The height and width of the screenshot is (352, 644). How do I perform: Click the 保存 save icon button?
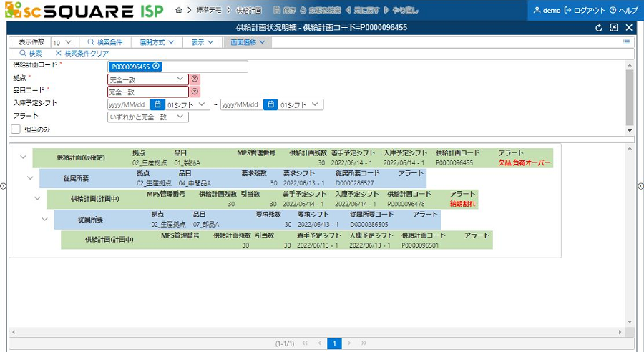click(285, 10)
